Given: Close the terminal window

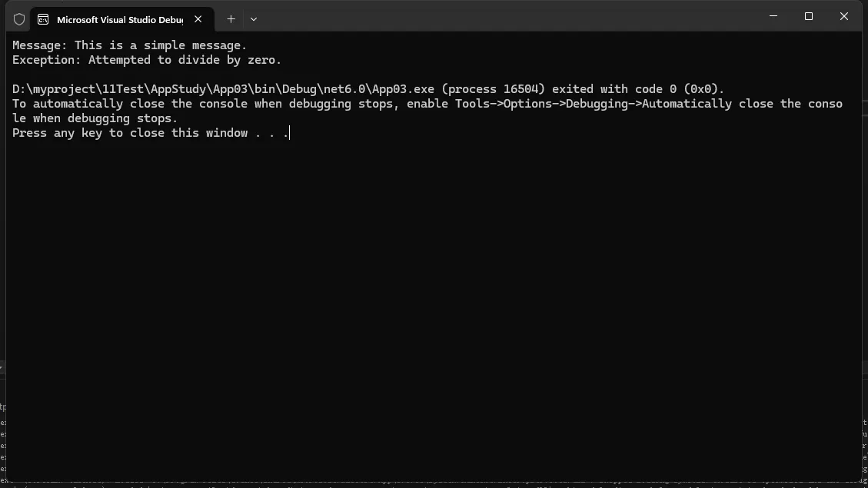Looking at the screenshot, I should pos(844,16).
